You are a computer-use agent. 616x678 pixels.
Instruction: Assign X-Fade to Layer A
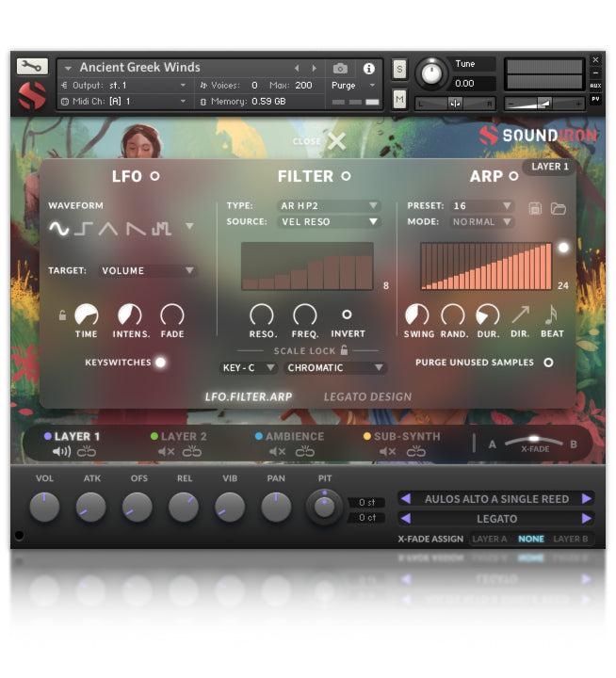coord(489,540)
